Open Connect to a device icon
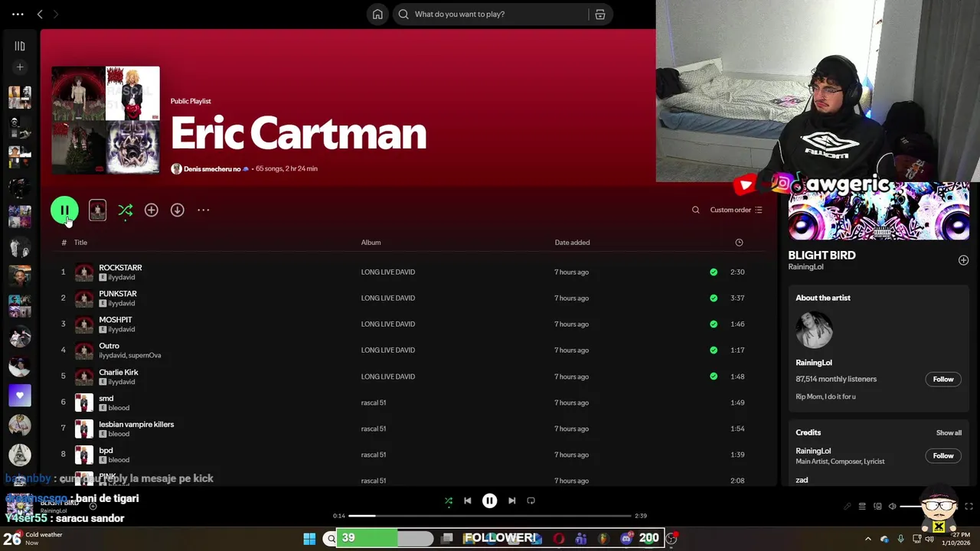Screen dimensions: 980x551 [x=877, y=507]
